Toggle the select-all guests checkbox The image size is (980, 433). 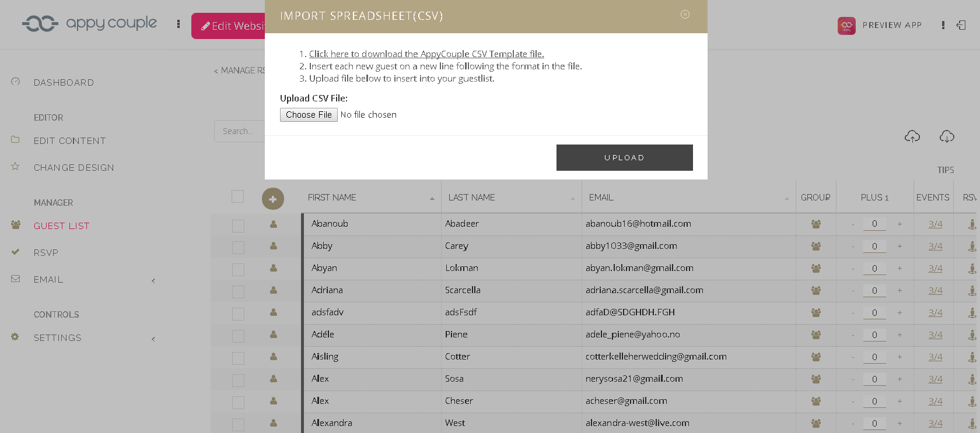(x=237, y=197)
